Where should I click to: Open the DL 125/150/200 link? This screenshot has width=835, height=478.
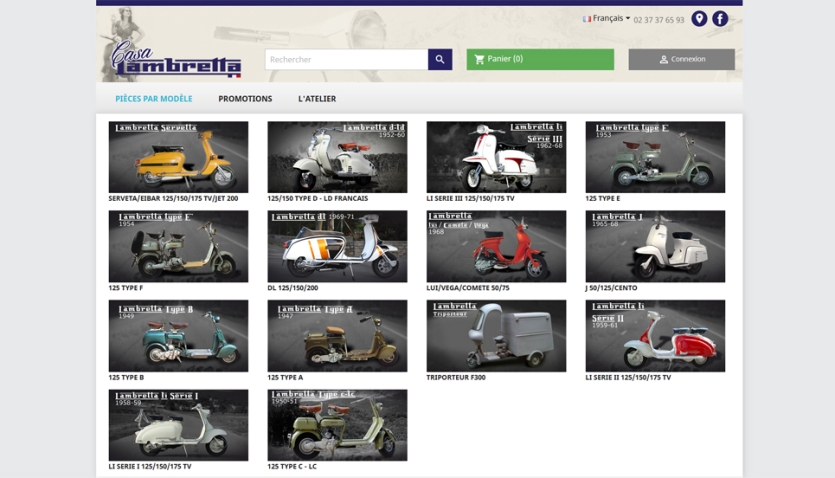(292, 287)
